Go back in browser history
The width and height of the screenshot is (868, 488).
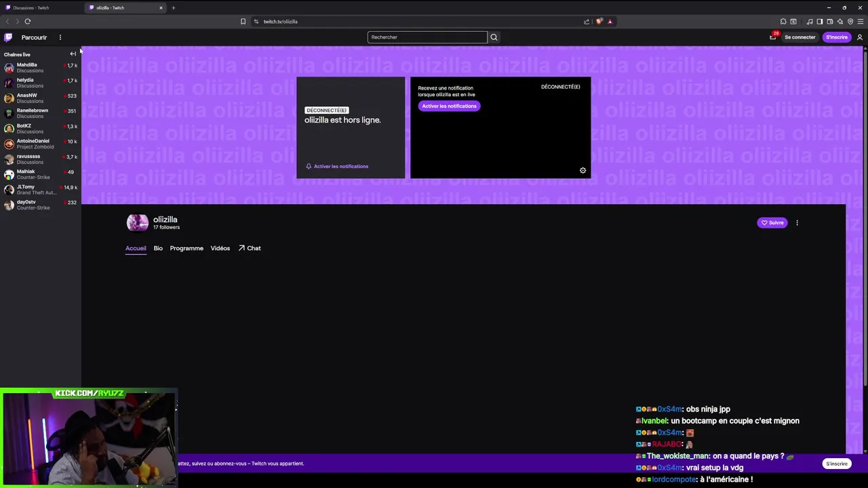click(7, 21)
